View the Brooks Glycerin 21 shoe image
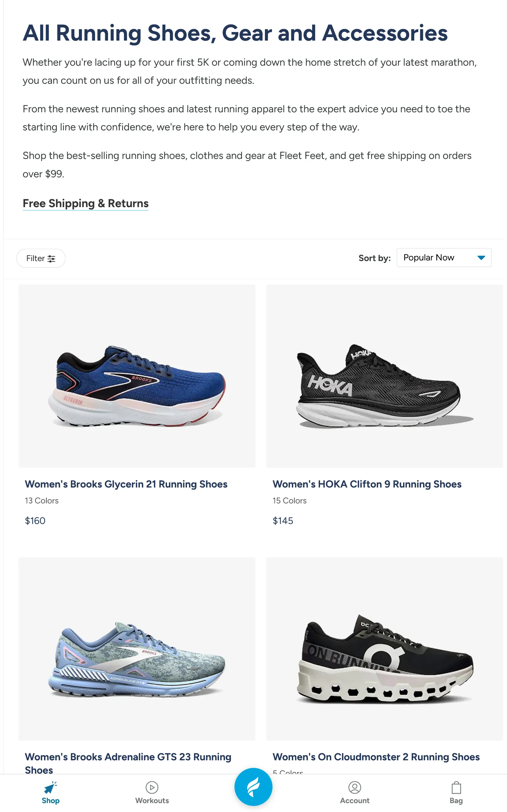Image resolution: width=507 pixels, height=812 pixels. pos(137,376)
